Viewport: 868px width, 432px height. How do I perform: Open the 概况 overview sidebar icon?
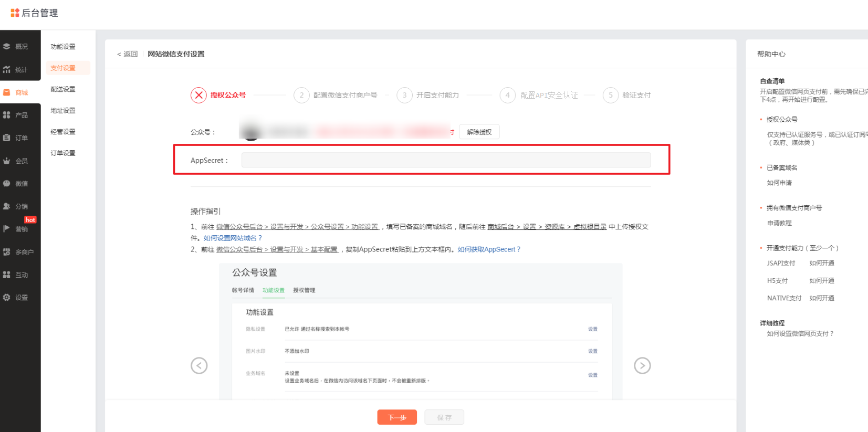(x=6, y=46)
